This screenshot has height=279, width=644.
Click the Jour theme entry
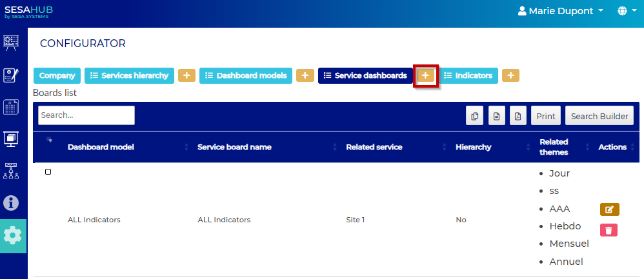pyautogui.click(x=559, y=173)
